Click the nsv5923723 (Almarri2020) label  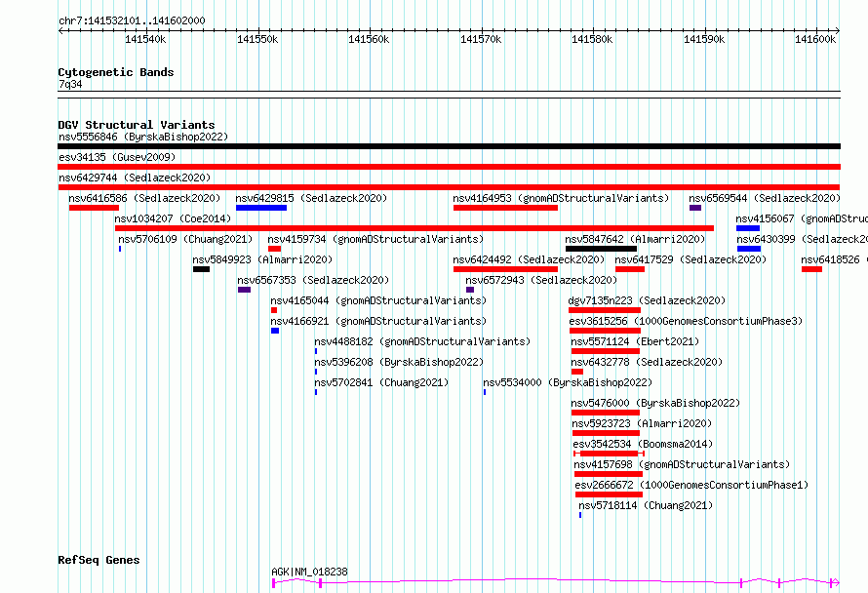coord(642,423)
